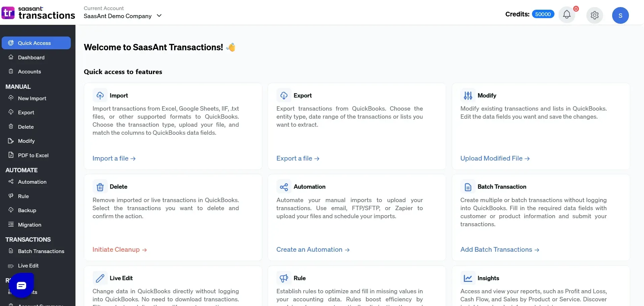The height and width of the screenshot is (306, 644).
Task: Open user avatar S menu
Action: 620,15
